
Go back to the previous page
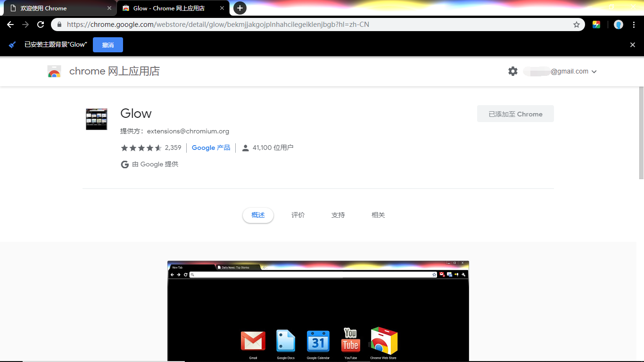(10, 25)
